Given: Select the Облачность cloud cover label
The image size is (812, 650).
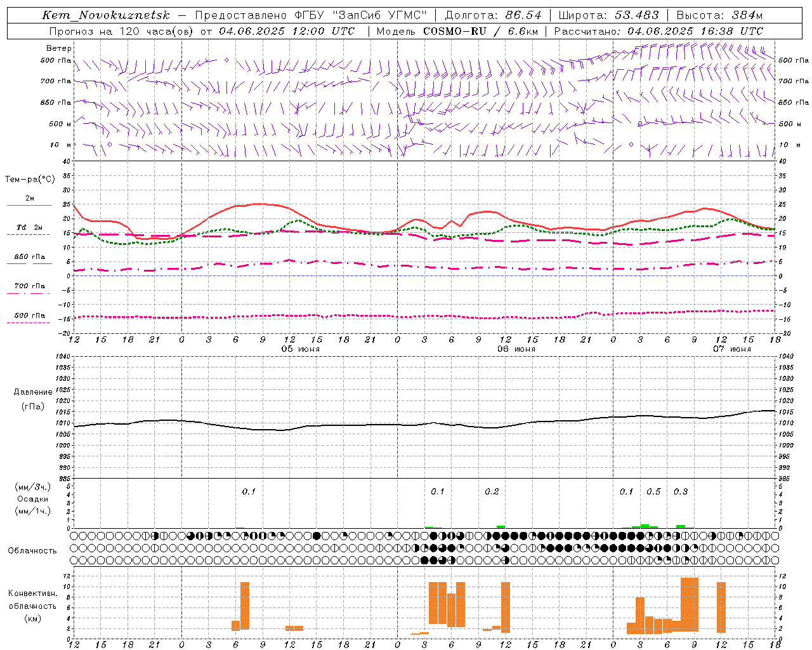Looking at the screenshot, I should point(32,551).
